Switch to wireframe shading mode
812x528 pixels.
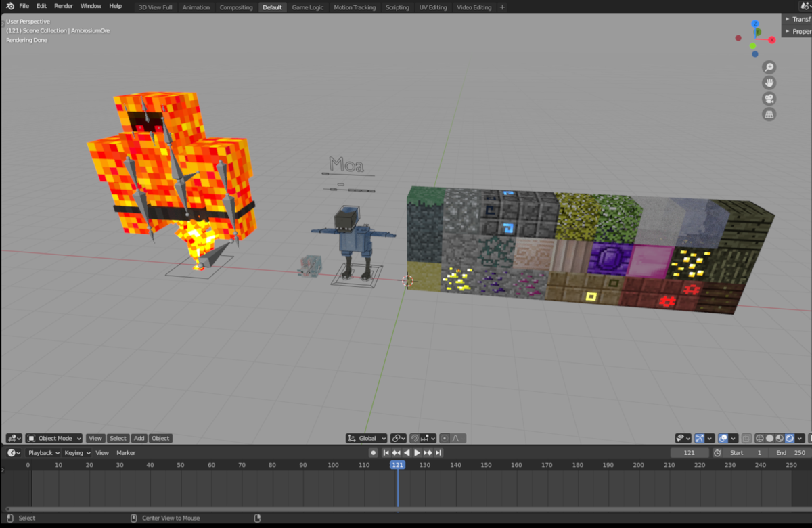pyautogui.click(x=760, y=438)
